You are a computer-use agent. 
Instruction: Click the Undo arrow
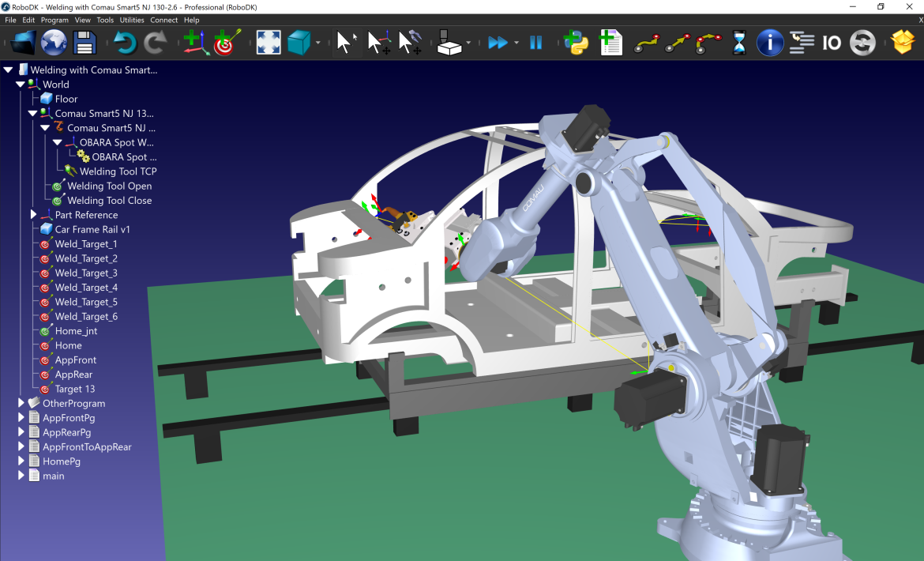pos(125,43)
